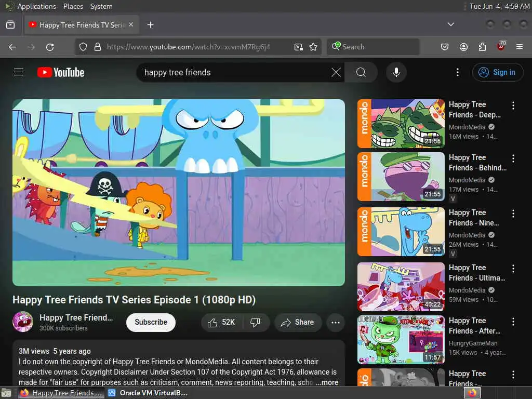Open a new tab with plus button

150,25
